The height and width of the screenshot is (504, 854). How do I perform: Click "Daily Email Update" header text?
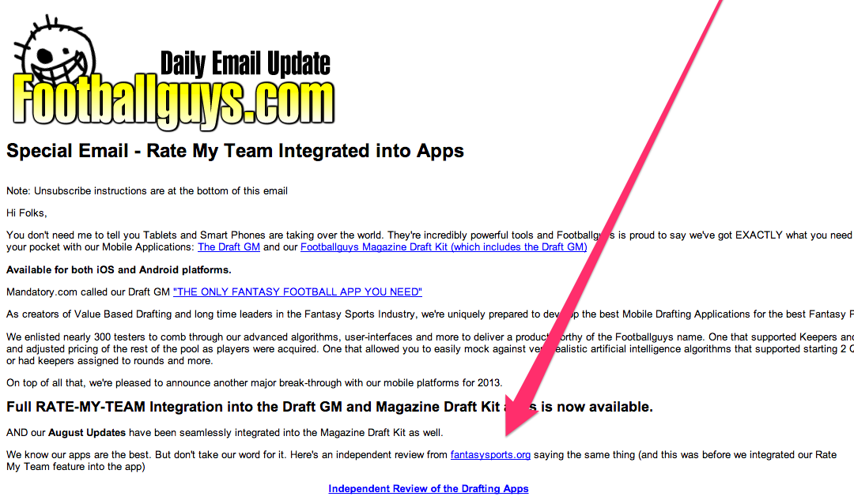coord(245,64)
